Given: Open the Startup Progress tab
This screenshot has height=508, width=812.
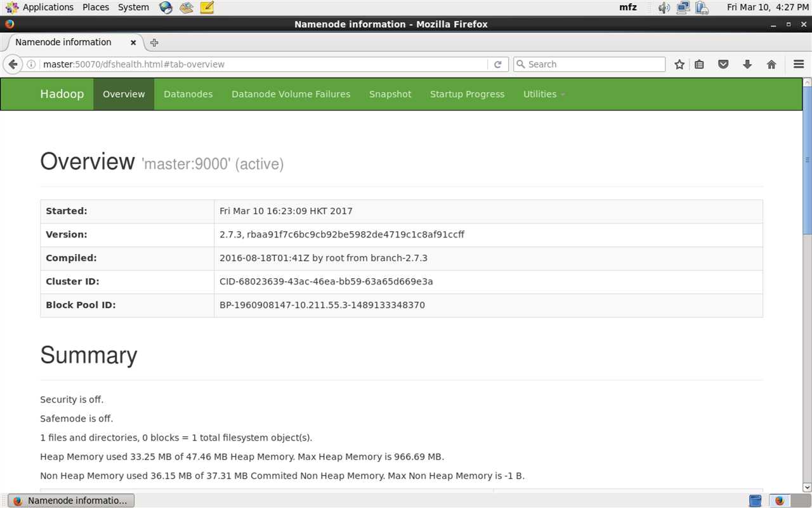Looking at the screenshot, I should click(468, 94).
